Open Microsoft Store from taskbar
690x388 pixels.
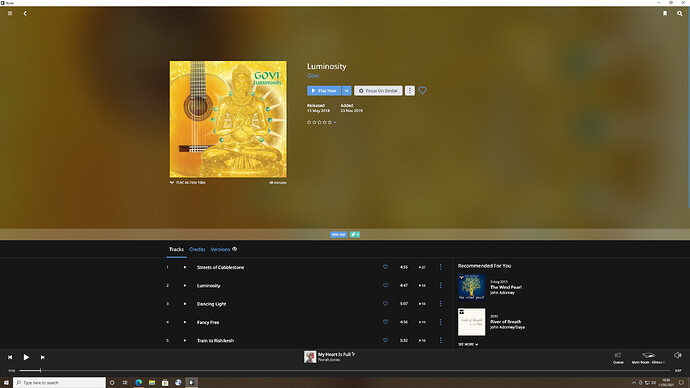[x=165, y=383]
